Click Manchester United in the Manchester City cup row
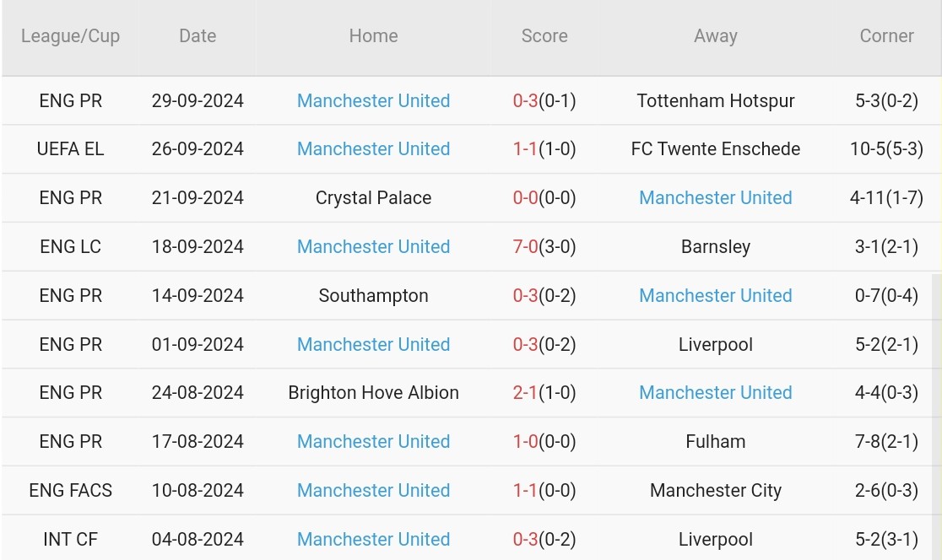The height and width of the screenshot is (560, 942). (x=373, y=490)
